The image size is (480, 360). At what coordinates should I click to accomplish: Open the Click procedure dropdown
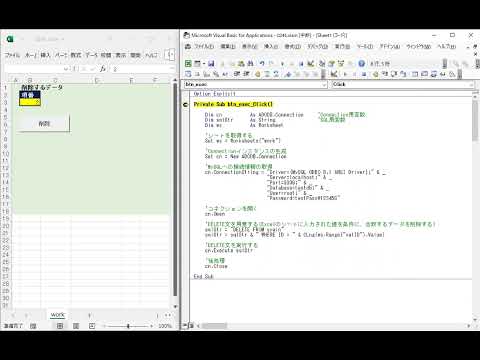click(x=471, y=85)
